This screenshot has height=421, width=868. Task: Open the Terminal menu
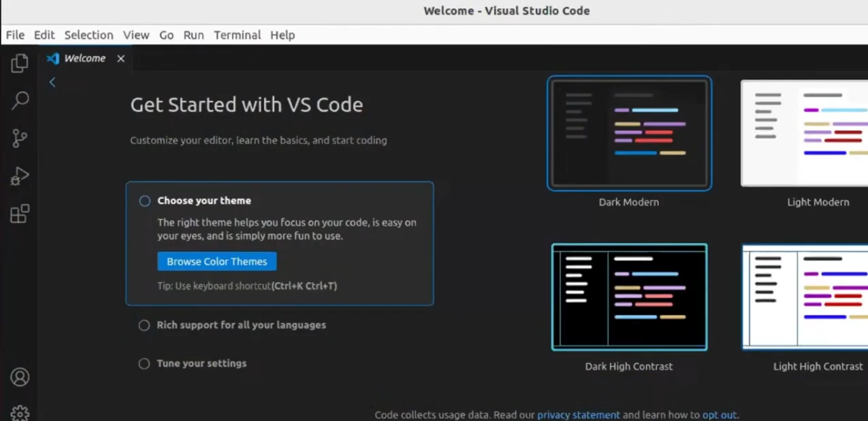pos(237,35)
